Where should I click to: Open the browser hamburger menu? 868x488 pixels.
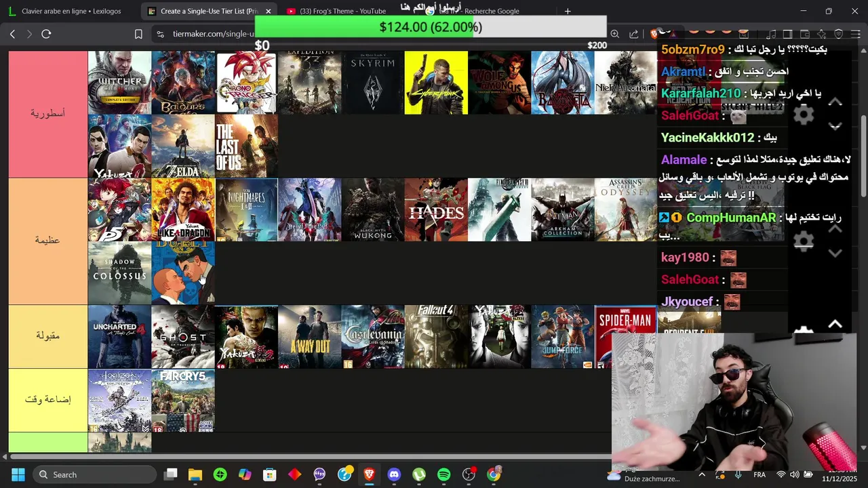855,34
